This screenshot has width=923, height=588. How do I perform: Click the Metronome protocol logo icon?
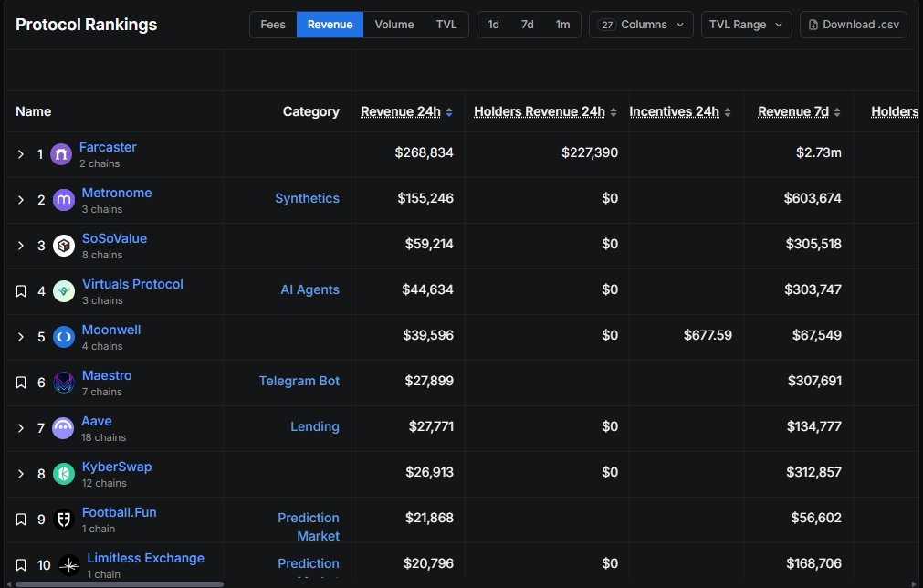(x=64, y=200)
